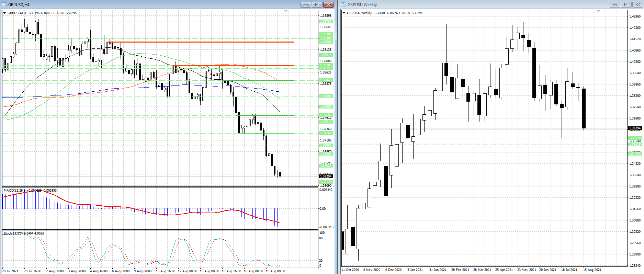Click the GBPUSD,Weekly chart window icon
Screen dimensions: 644x274
[343, 4]
